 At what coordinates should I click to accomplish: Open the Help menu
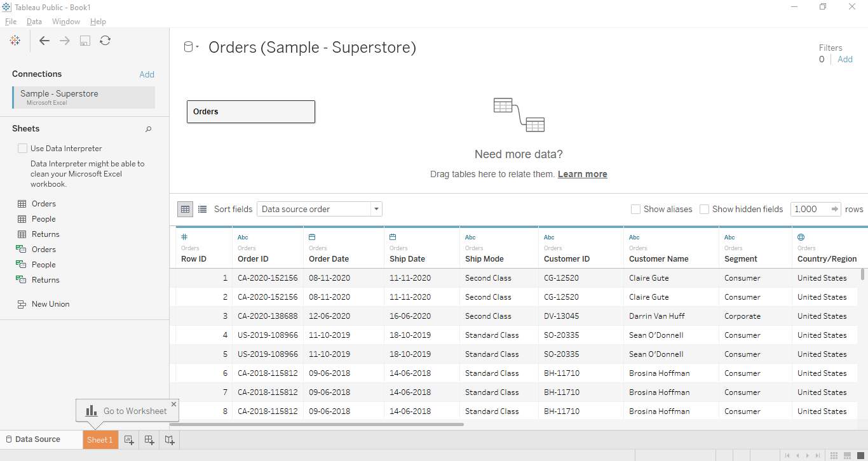click(x=98, y=22)
